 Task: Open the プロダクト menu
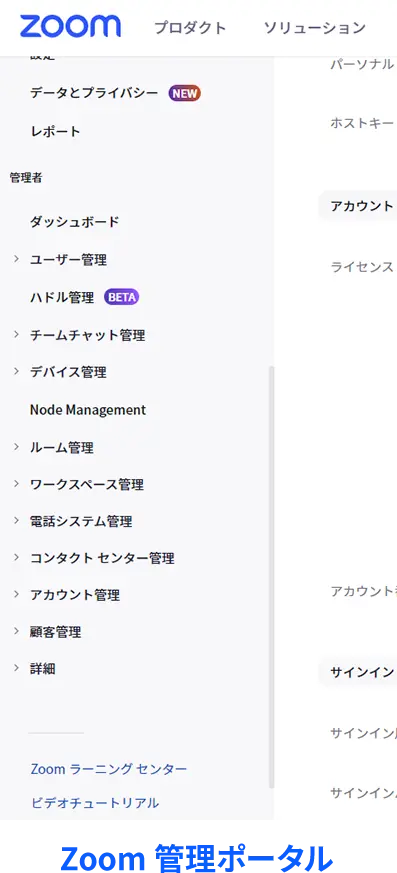pos(190,28)
